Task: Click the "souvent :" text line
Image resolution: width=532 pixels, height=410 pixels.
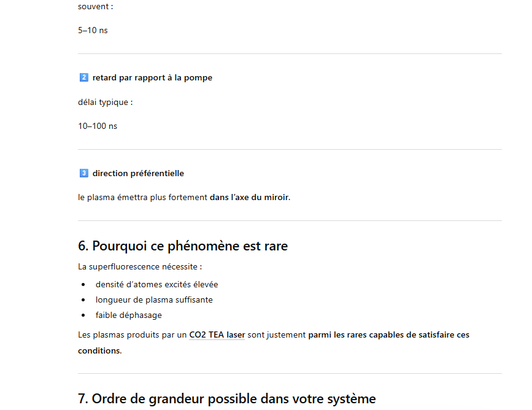Action: 95,7
